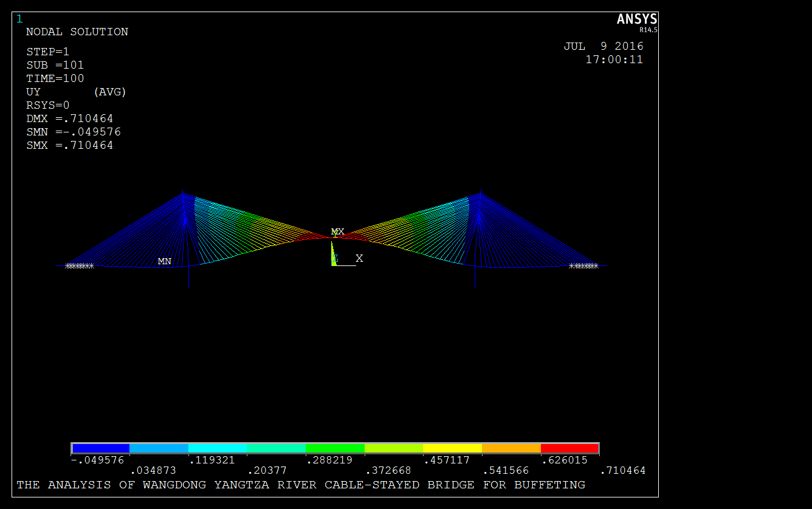Viewport: 812px width, 509px height.
Task: Click the legend value '.119321'
Action: 212,460
